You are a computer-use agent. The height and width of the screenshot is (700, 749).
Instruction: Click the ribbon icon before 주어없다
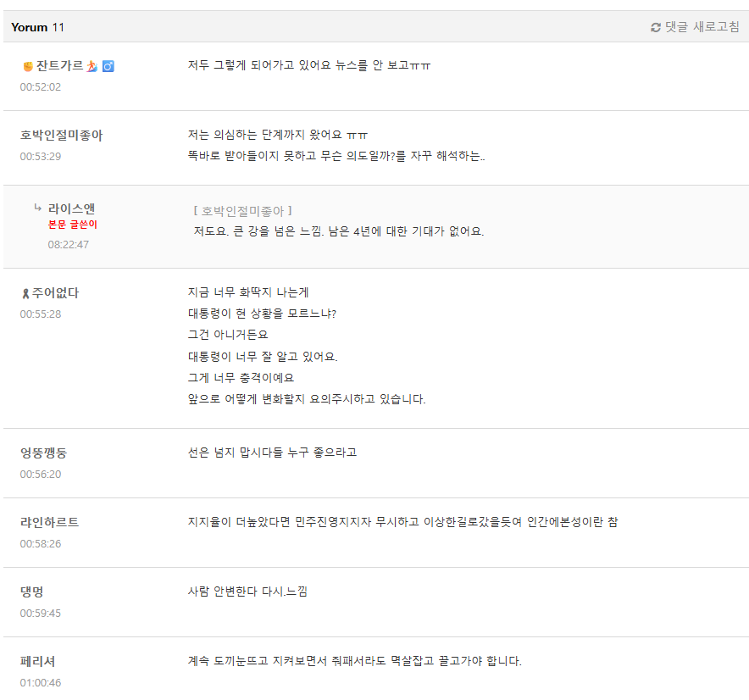[x=25, y=294]
